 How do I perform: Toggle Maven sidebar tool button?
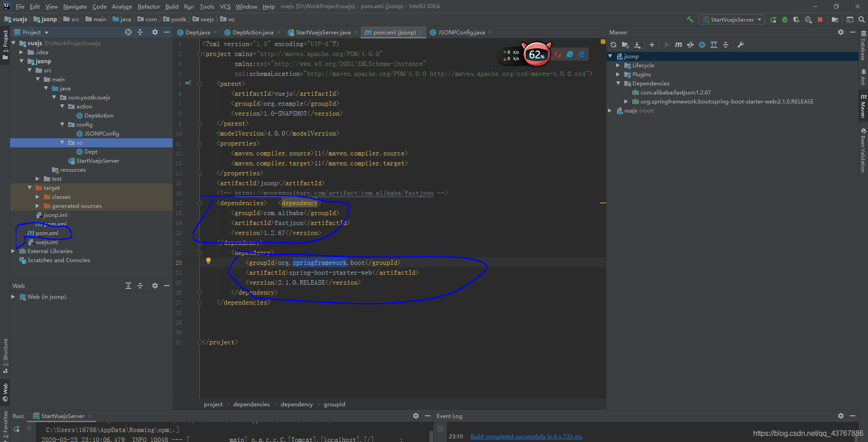[x=863, y=106]
